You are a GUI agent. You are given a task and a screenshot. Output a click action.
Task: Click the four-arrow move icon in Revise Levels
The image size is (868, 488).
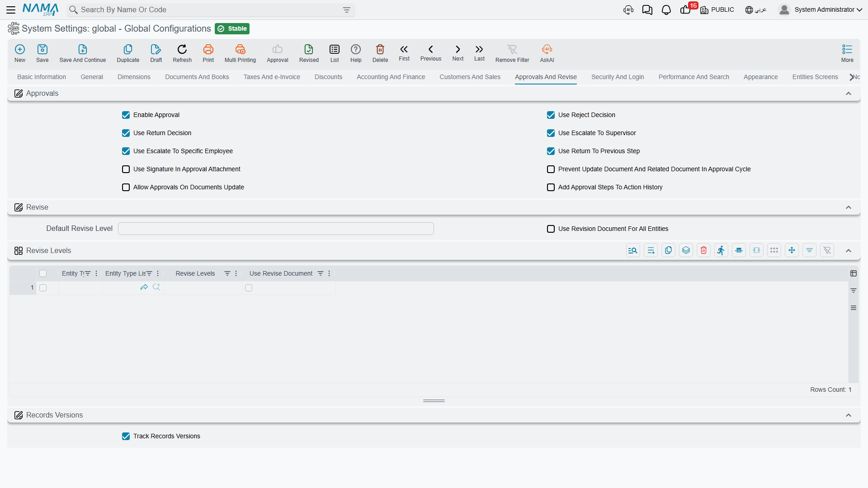(792, 250)
